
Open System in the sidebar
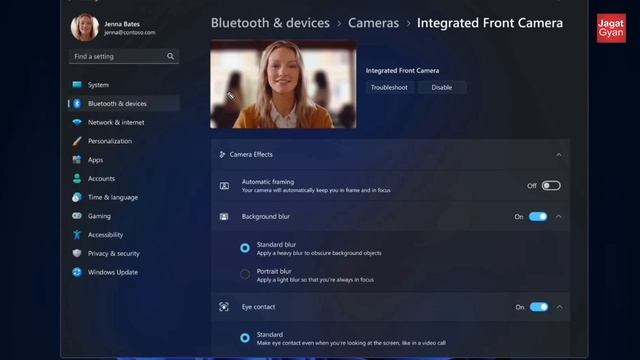coord(124,84)
